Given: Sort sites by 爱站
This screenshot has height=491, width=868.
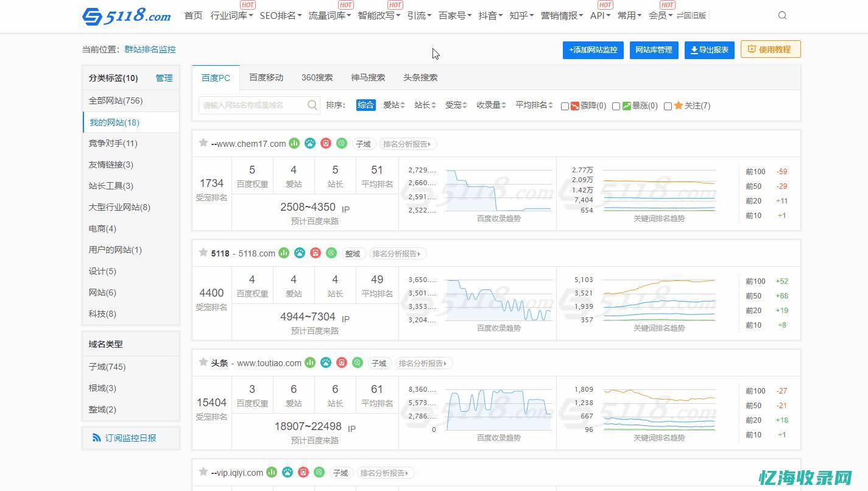Looking at the screenshot, I should (394, 105).
